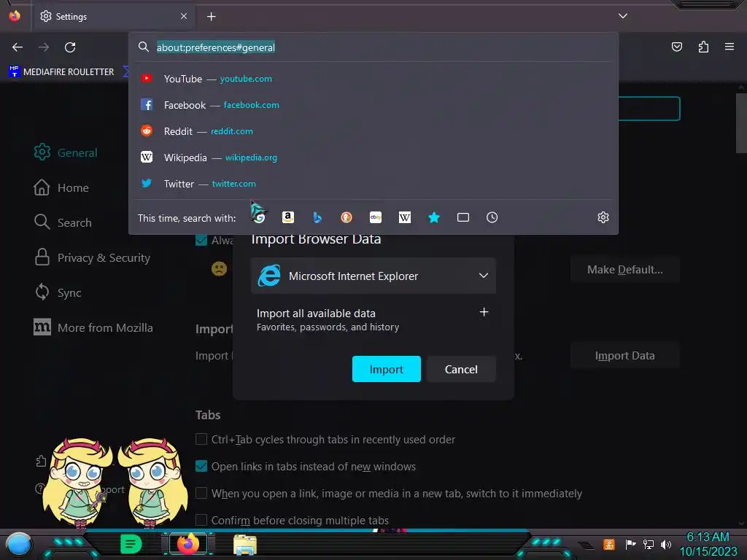Go back with the back arrow
747x560 pixels.
point(18,47)
